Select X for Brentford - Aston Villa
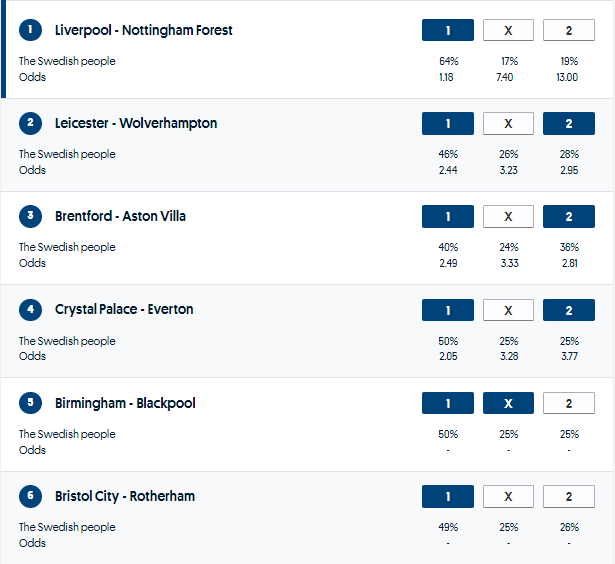 tap(508, 217)
